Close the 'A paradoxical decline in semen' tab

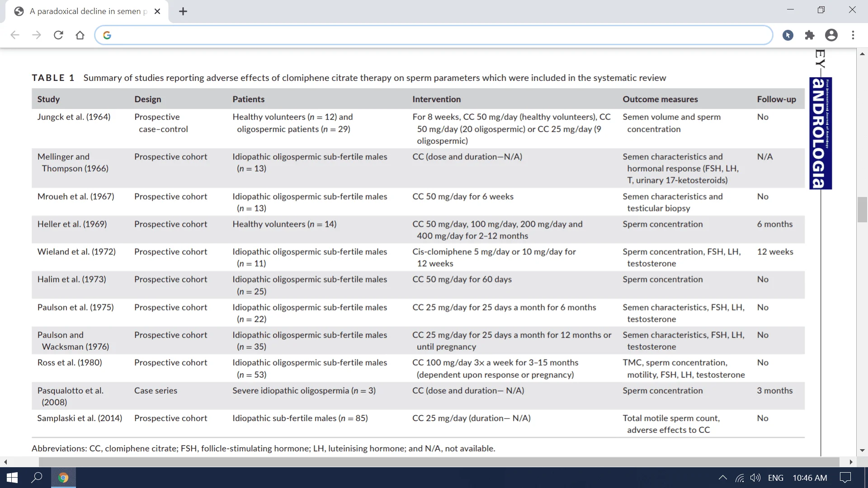(x=157, y=11)
